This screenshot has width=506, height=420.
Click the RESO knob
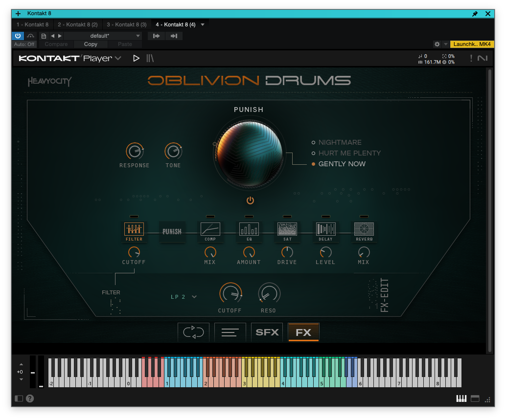269,294
